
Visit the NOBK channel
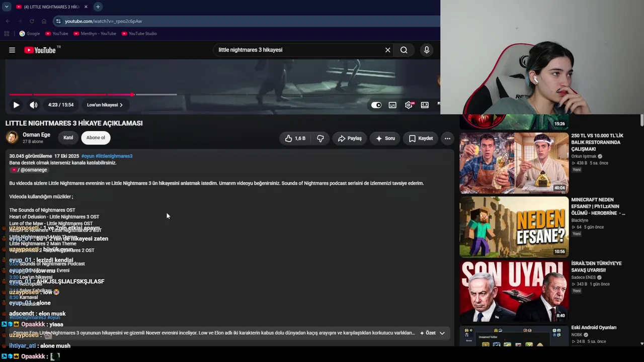coord(577,335)
